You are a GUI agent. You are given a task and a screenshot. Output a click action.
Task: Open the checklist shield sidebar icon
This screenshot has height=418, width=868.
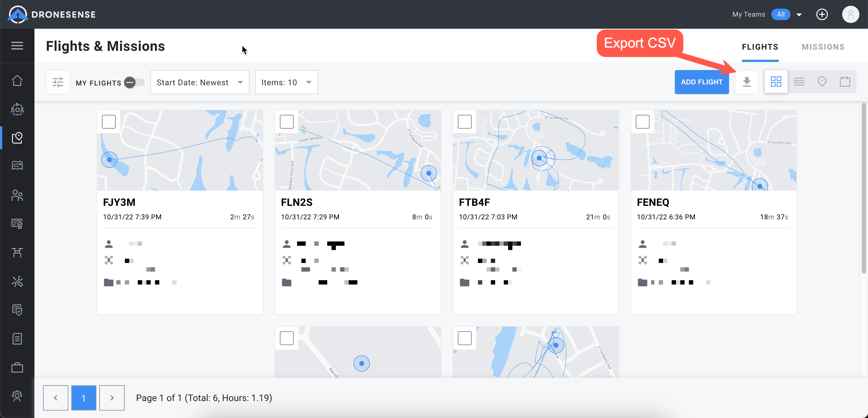click(17, 310)
